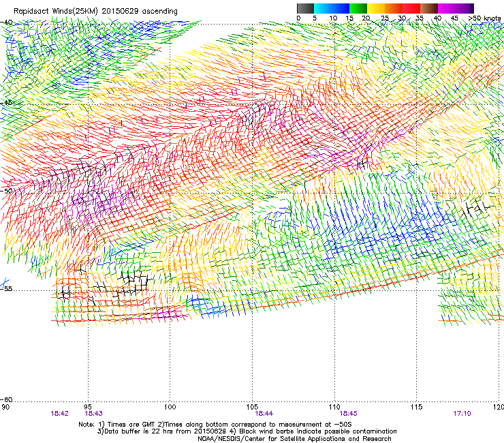
Task: Click the note line about Data buffer 22 hrs
Action: click(247, 431)
